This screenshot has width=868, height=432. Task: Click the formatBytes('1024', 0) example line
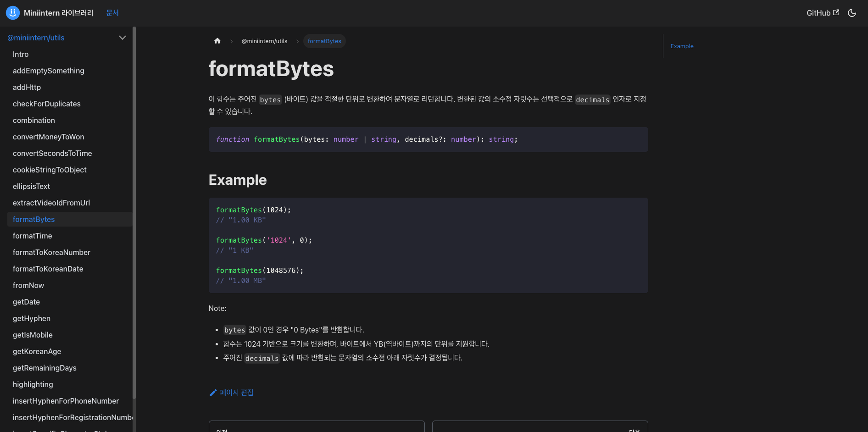tap(264, 240)
